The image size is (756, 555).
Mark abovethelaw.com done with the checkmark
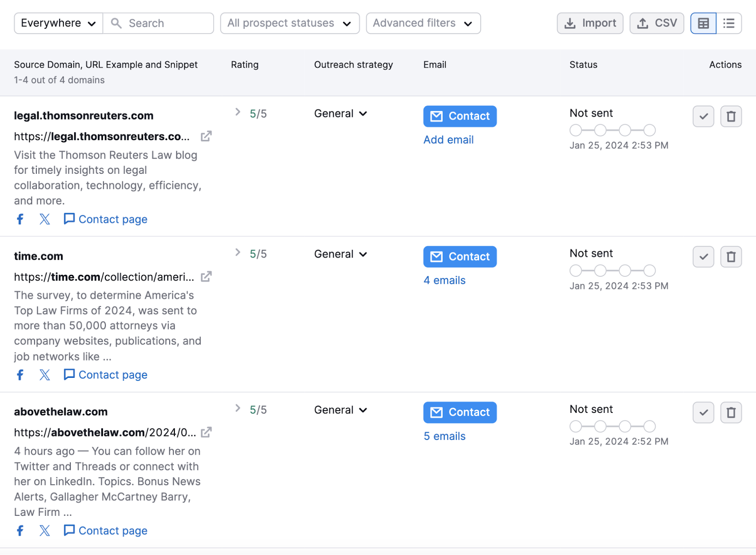point(703,412)
